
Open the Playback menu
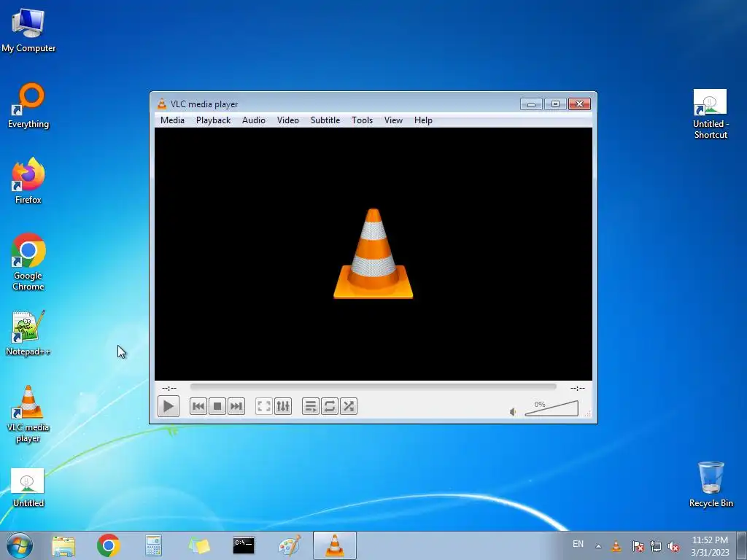[x=214, y=120]
